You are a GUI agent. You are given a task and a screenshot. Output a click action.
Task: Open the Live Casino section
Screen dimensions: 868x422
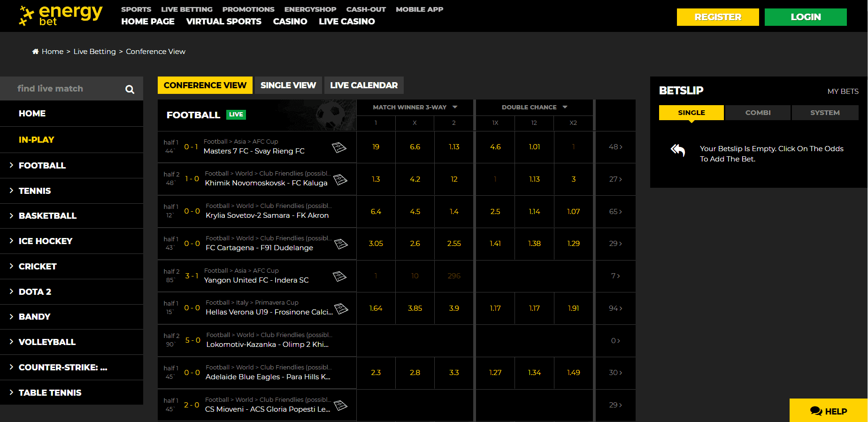[x=347, y=22]
